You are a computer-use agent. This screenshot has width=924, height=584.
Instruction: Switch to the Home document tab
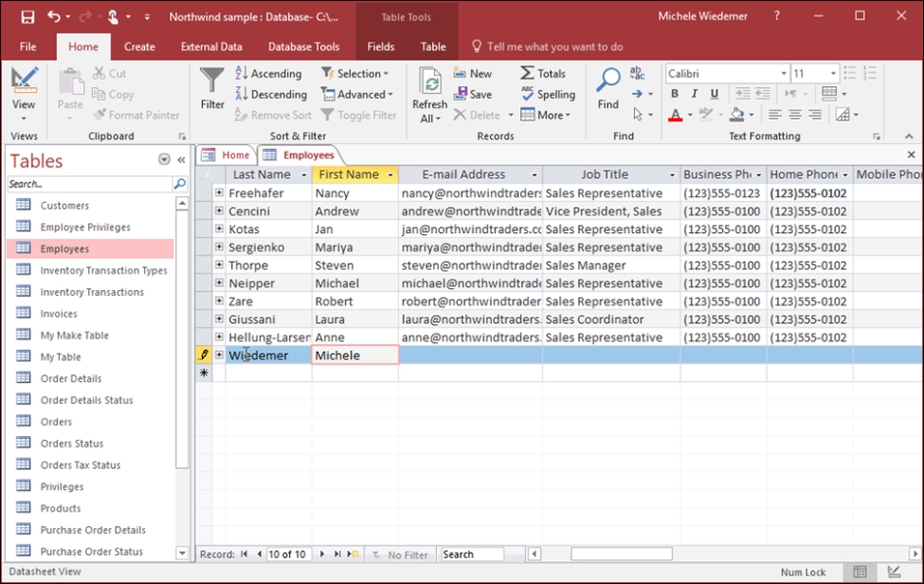(226, 155)
